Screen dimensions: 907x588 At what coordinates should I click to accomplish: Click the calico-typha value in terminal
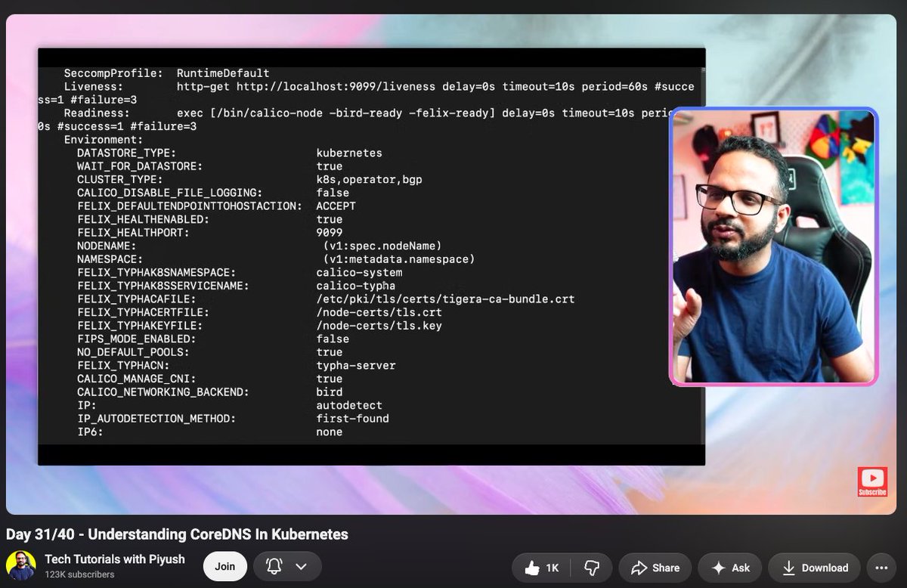[x=355, y=286]
